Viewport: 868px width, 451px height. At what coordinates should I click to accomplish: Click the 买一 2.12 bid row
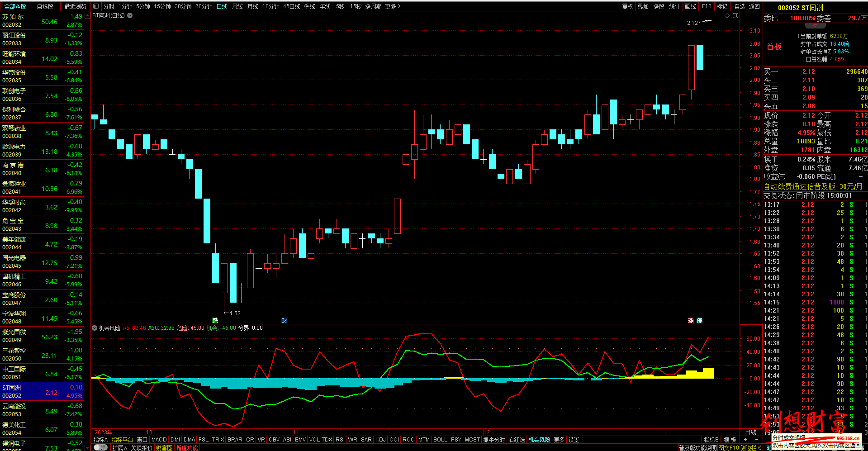tap(816, 71)
